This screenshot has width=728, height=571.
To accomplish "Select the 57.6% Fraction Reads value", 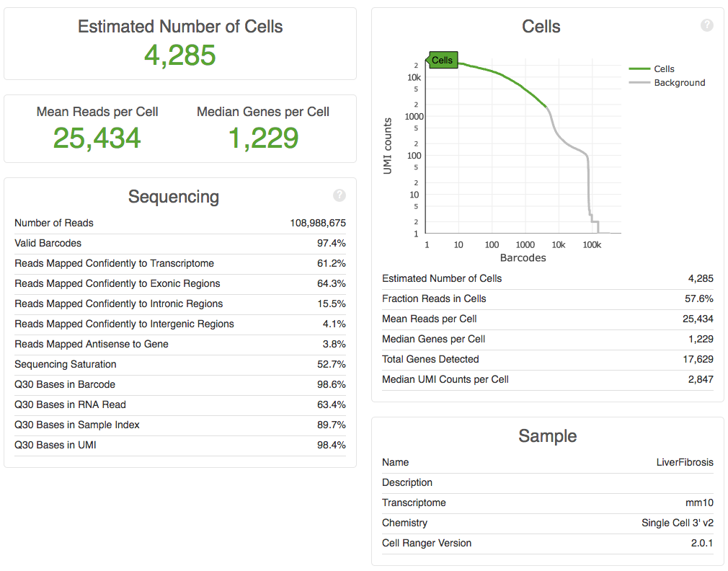I will pyautogui.click(x=699, y=299).
